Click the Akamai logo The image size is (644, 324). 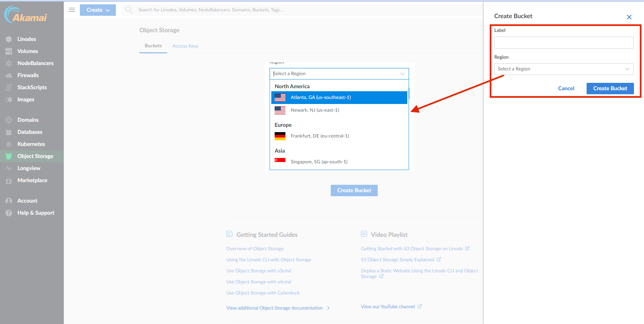click(26, 15)
